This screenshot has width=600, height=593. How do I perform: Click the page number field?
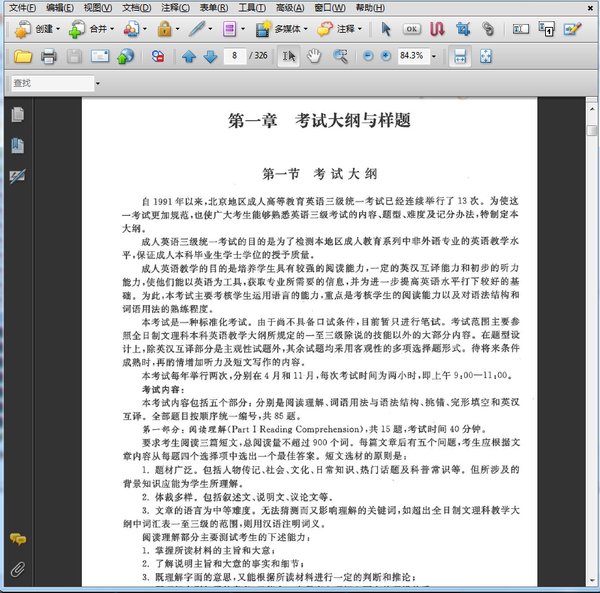point(234,56)
